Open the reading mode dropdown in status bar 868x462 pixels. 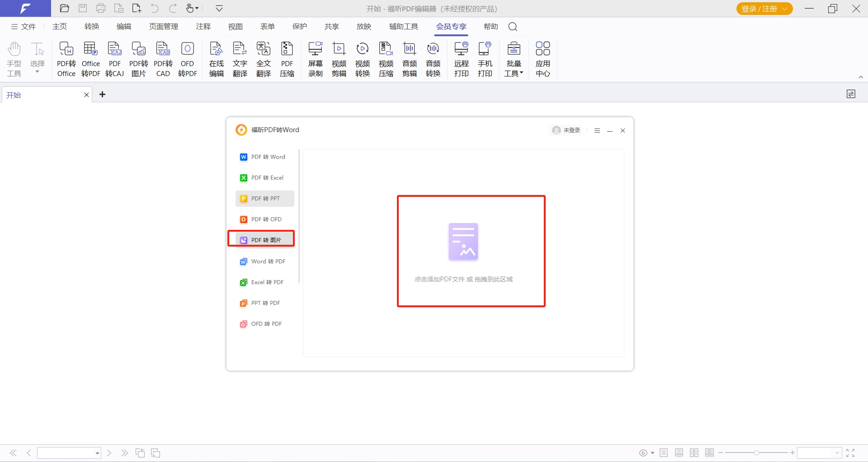tap(652, 453)
